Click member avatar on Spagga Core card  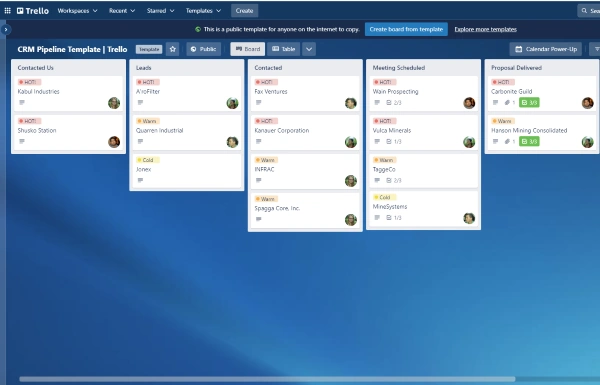[351, 220]
